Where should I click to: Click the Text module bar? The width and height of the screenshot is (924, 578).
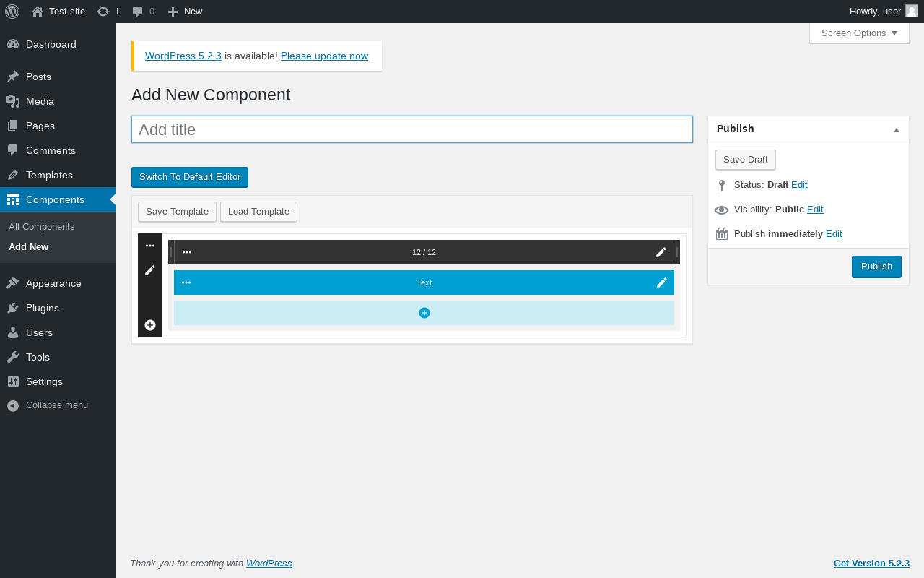(424, 282)
